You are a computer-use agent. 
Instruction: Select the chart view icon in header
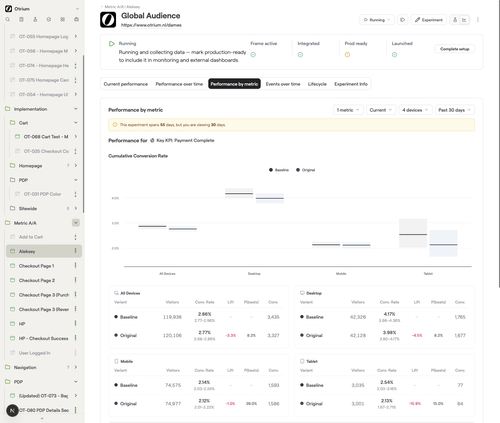(464, 20)
